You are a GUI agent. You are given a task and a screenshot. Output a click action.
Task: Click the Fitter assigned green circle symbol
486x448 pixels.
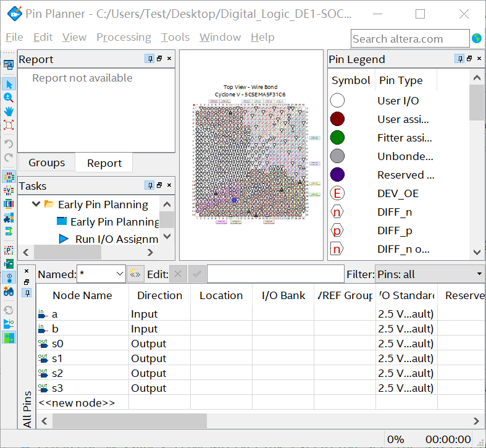(337, 138)
